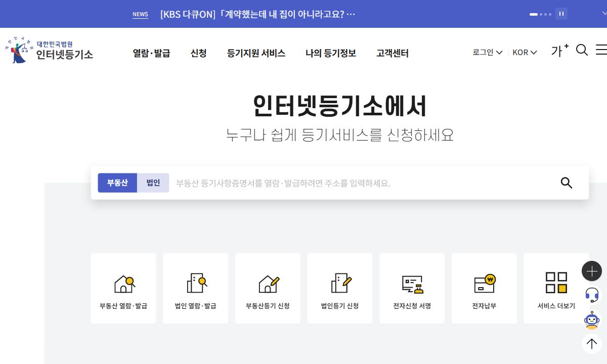The width and height of the screenshot is (607, 364).
Task: Open the 서비스 더보기 text link
Action: click(x=556, y=306)
